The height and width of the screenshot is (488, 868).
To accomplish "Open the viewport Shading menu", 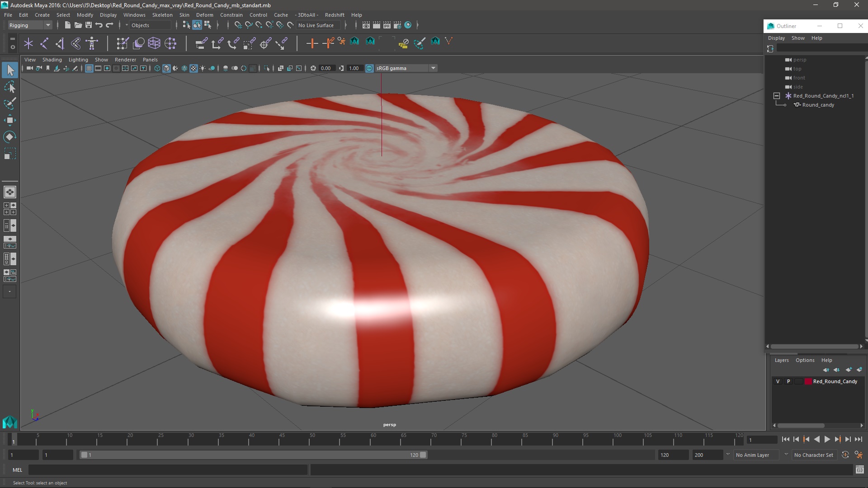I will tap(52, 60).
